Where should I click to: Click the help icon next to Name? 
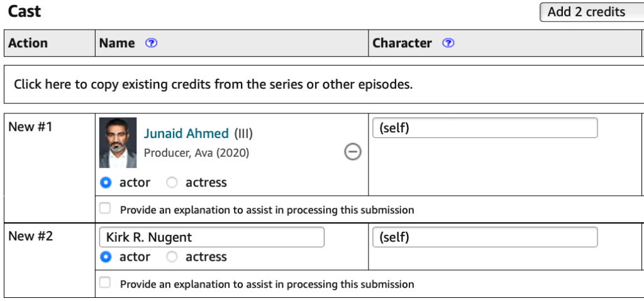pos(151,43)
